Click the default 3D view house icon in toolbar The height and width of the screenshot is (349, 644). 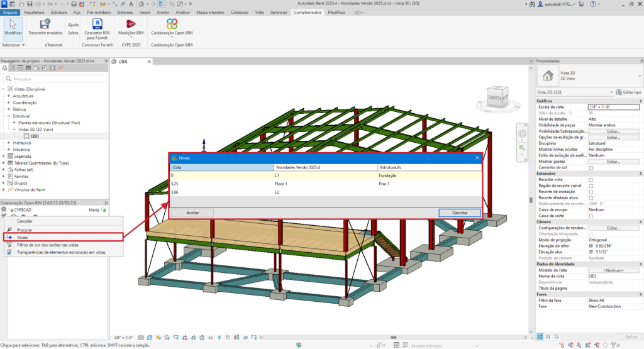tap(142, 4)
